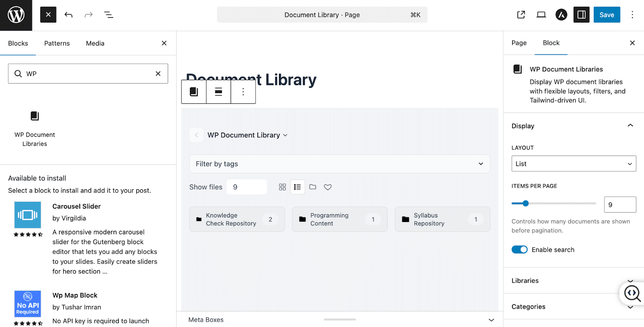Toggle the Settings sidebar panel
The width and height of the screenshot is (644, 327).
pos(582,15)
